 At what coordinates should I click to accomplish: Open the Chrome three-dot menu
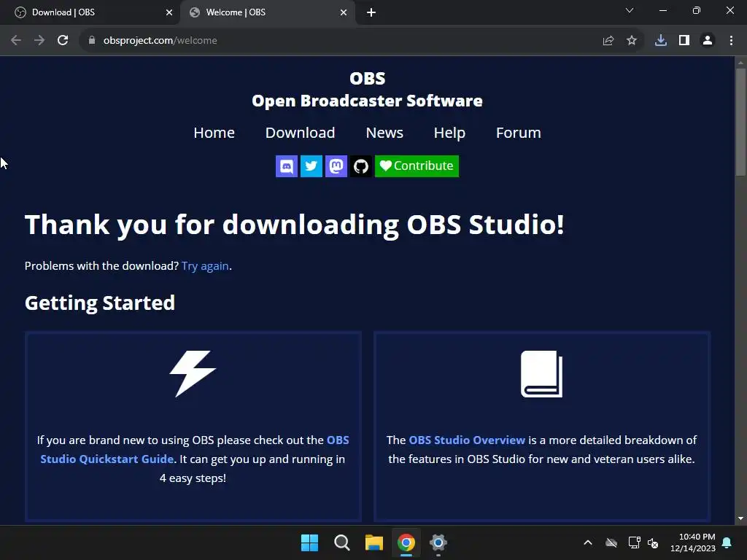[x=731, y=41]
